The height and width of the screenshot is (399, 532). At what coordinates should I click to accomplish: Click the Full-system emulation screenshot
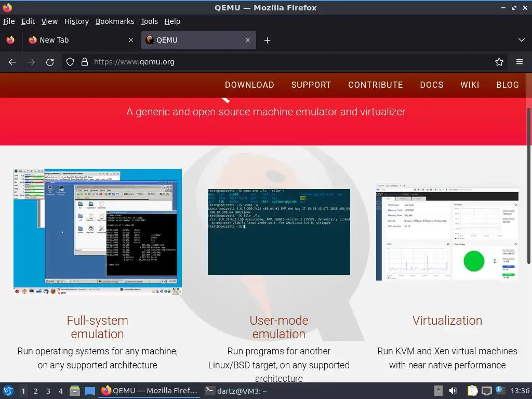[98, 232]
